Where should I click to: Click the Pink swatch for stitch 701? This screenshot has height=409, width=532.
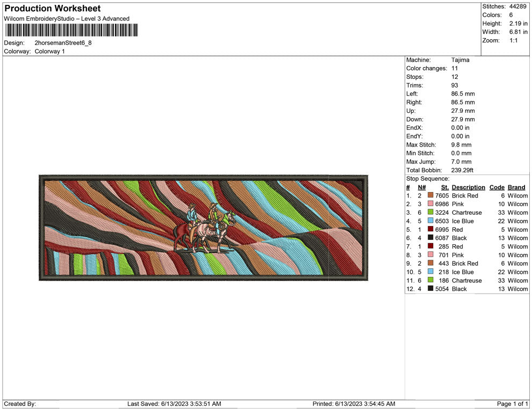pyautogui.click(x=430, y=254)
